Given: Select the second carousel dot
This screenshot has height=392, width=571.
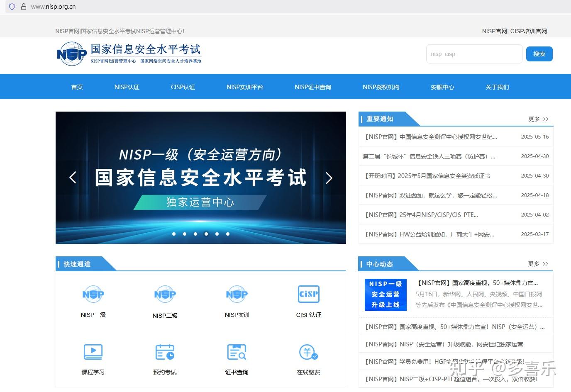Looking at the screenshot, I should pos(185,234).
